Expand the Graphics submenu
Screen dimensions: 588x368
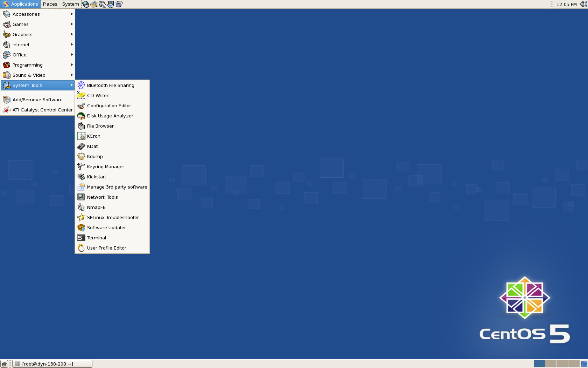38,34
